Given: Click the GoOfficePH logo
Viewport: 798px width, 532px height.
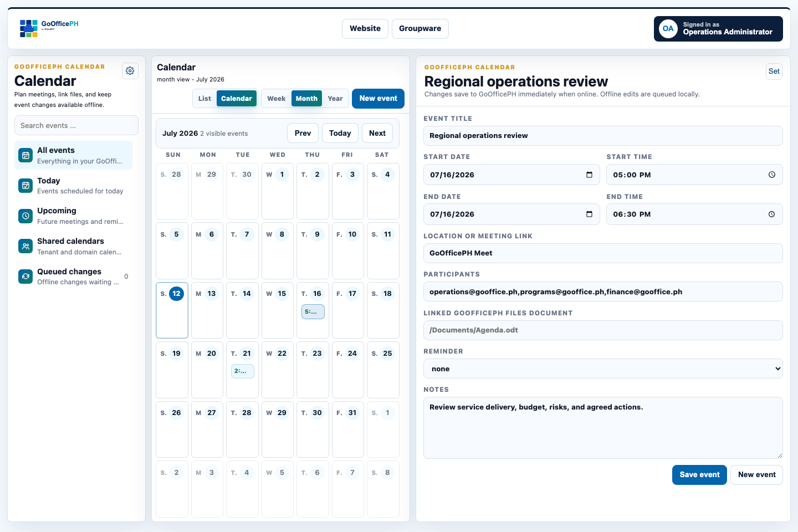Looking at the screenshot, I should (49, 28).
